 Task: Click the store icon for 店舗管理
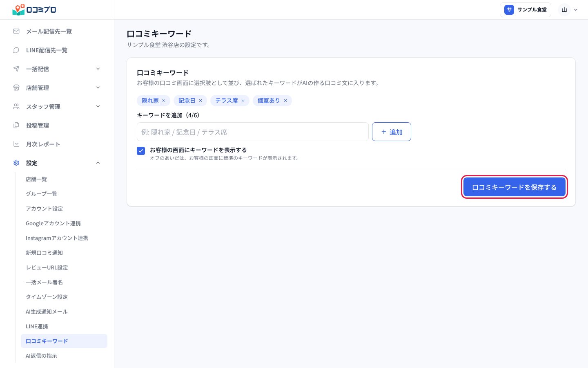click(16, 88)
